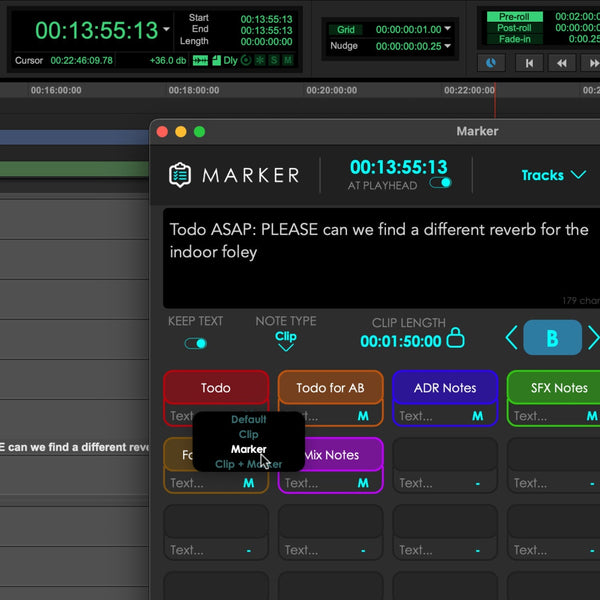The width and height of the screenshot is (600, 600).
Task: Click the Clip Length value 00:01:50:00
Action: [401, 341]
